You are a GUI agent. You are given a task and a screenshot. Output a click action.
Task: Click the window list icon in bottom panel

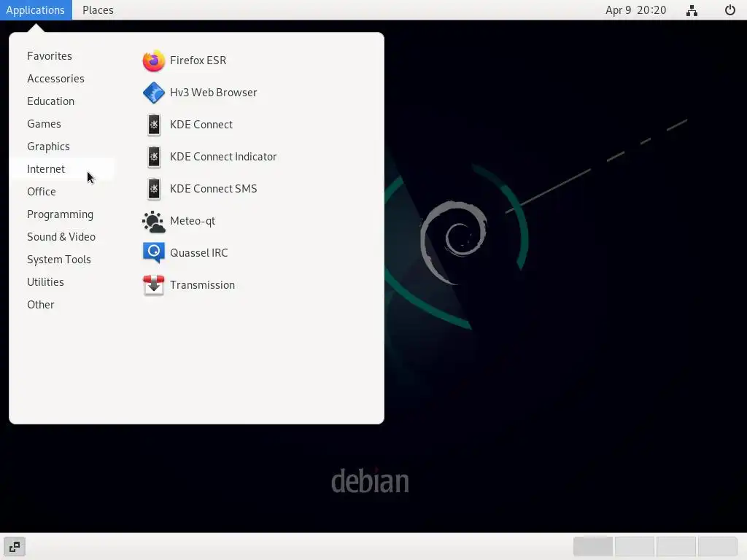[15, 547]
